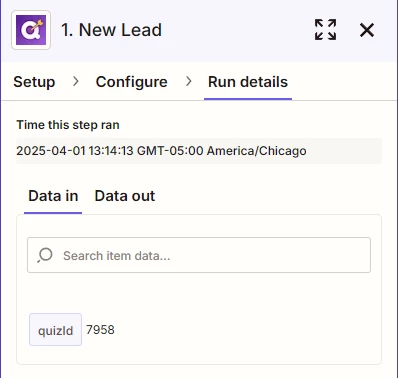Go to the Setup tab

34,82
